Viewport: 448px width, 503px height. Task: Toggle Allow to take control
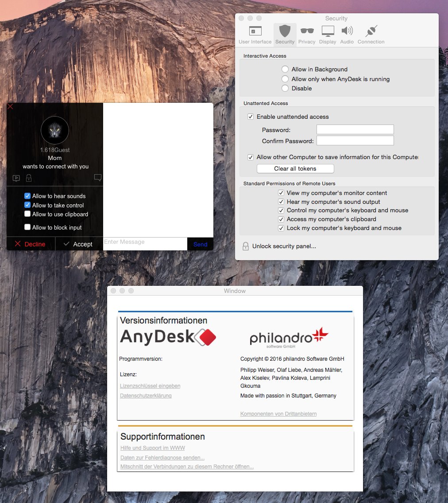(27, 205)
